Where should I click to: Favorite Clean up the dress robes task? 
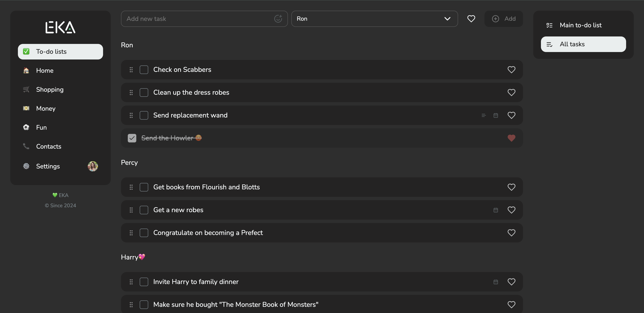click(512, 92)
